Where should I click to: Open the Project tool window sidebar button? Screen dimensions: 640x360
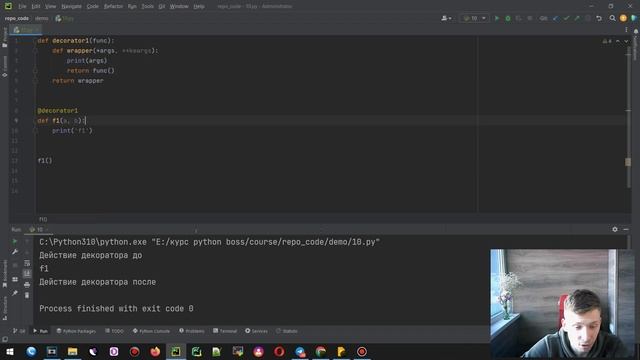[x=4, y=38]
